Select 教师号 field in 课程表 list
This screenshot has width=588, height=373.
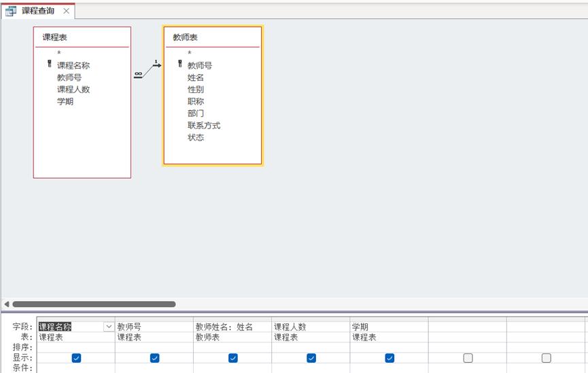click(69, 77)
